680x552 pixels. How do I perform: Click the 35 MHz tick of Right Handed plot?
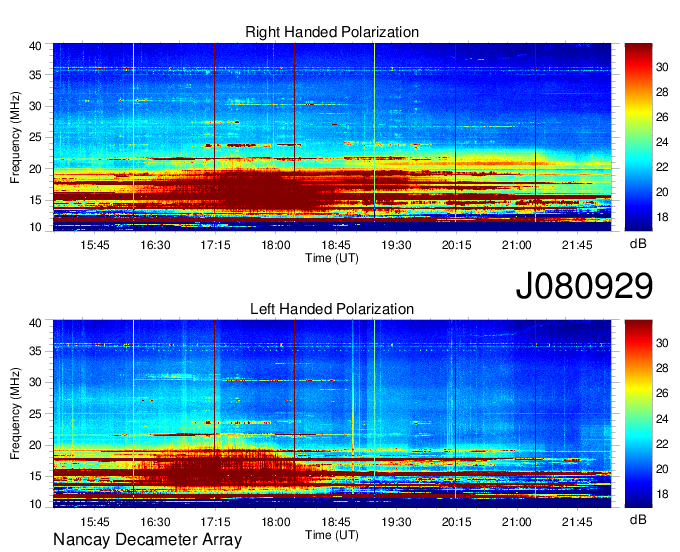[35, 75]
